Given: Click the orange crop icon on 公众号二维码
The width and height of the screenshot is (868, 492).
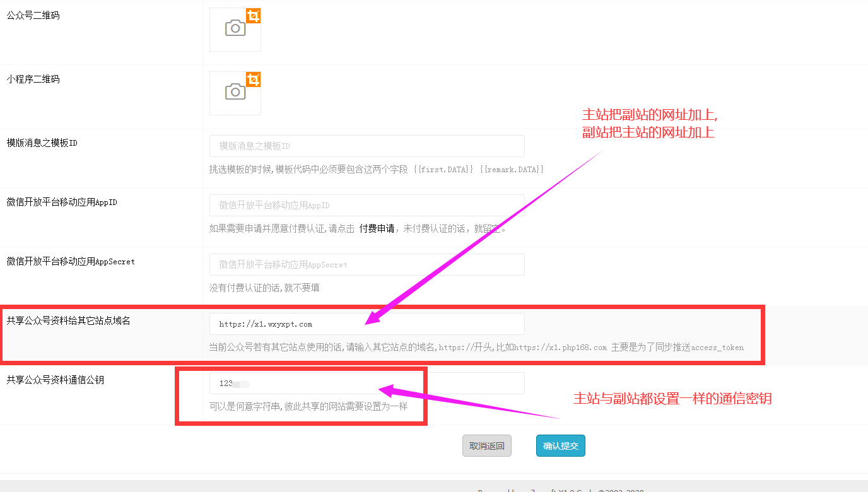Looking at the screenshot, I should coord(254,16).
